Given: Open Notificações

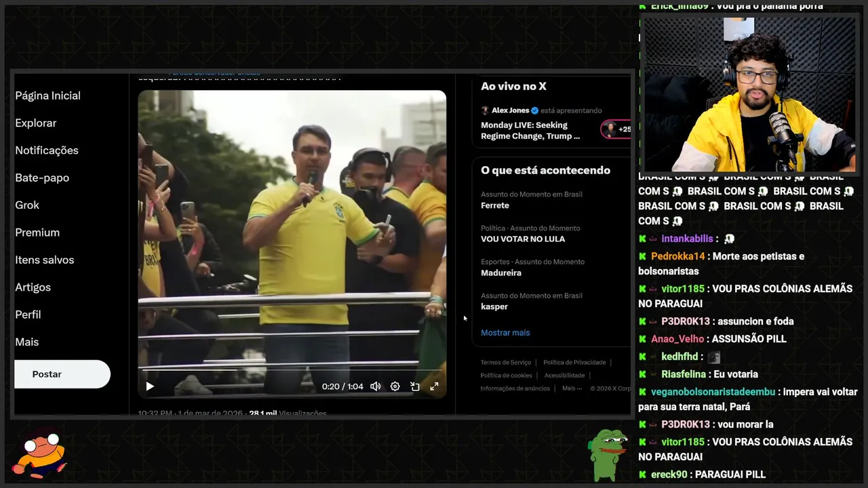Looking at the screenshot, I should [47, 150].
